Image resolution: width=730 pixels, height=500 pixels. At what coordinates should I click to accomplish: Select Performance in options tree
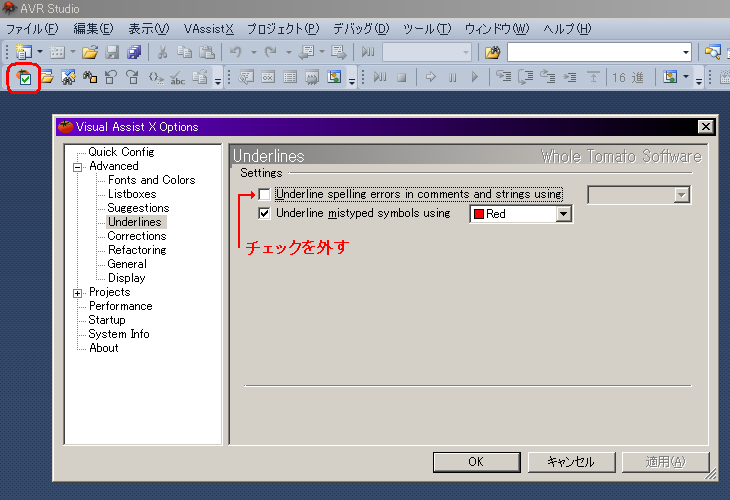[121, 306]
